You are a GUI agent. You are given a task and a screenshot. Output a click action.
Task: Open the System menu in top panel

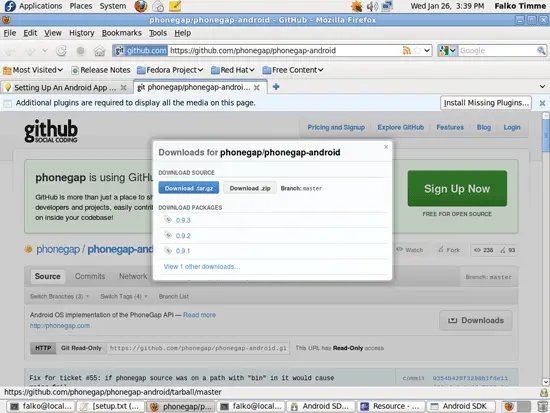pos(113,6)
